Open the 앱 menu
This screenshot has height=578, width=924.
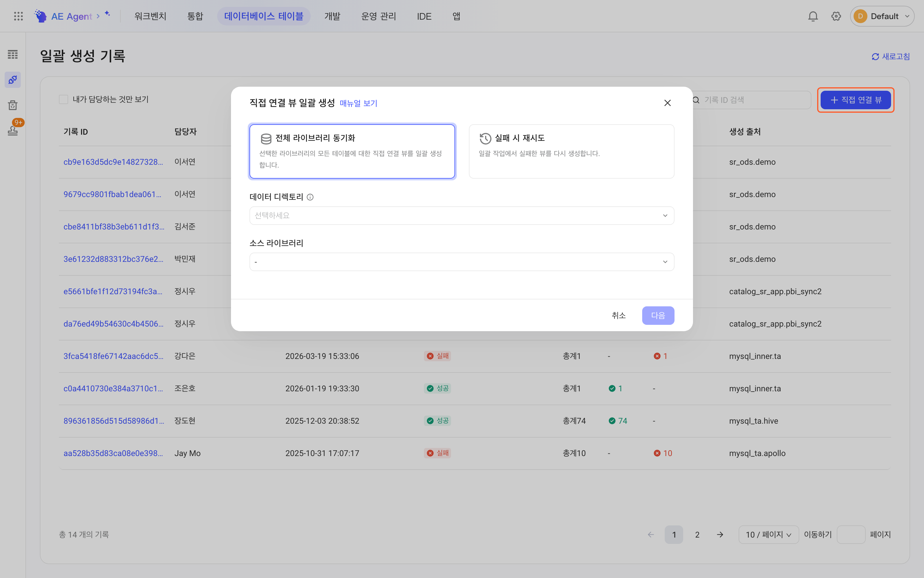click(x=457, y=16)
